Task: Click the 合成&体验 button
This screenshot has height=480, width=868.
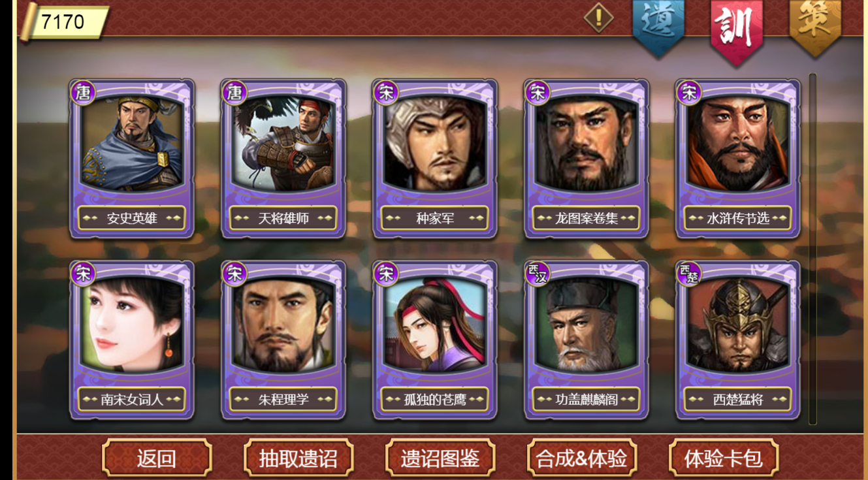Action: point(582,458)
